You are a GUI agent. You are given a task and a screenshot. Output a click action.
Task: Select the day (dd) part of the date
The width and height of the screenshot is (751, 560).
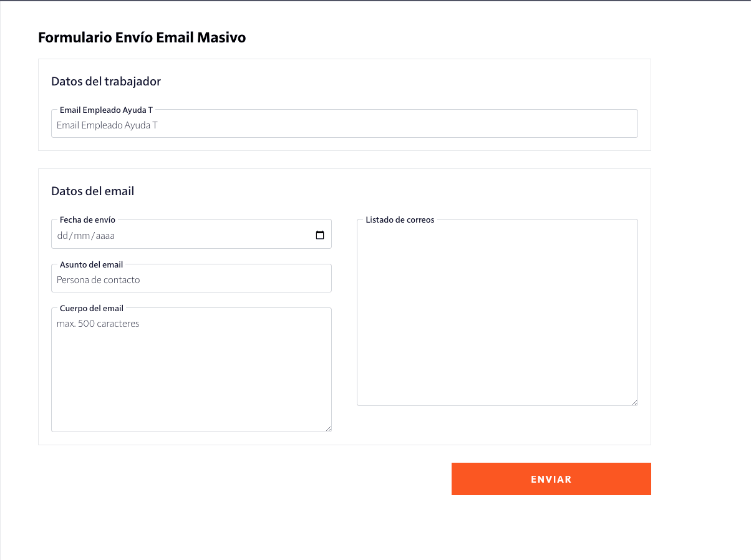pos(62,236)
